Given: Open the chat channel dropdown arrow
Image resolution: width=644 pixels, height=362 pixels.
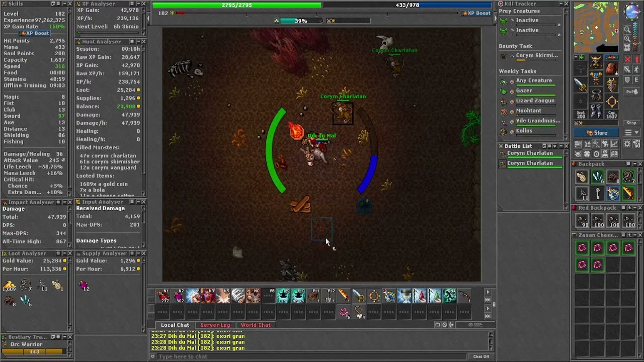Looking at the screenshot, I should [153, 356].
